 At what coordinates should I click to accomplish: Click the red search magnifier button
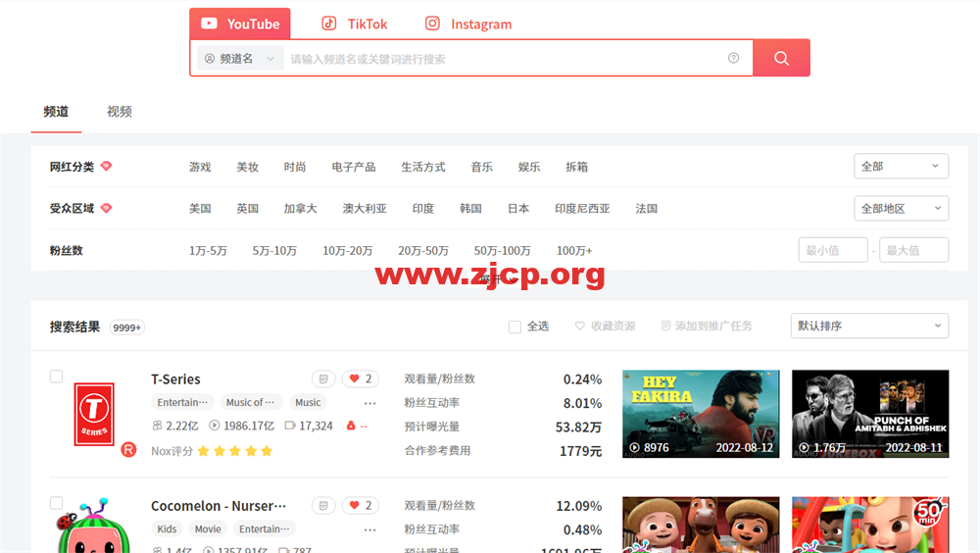coord(781,58)
